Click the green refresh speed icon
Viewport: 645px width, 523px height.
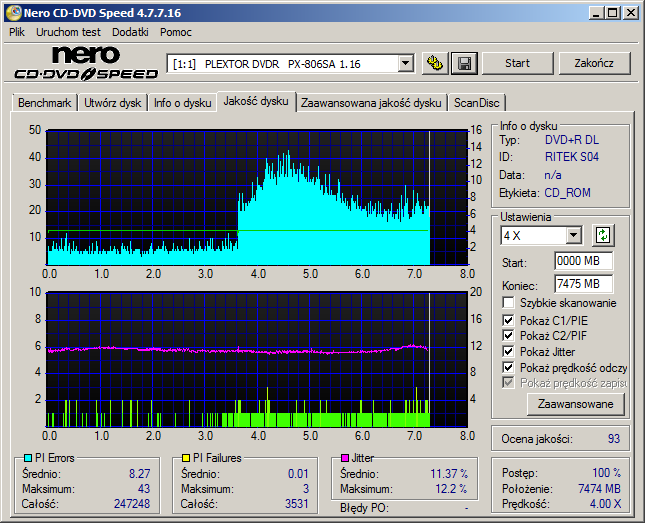click(603, 235)
